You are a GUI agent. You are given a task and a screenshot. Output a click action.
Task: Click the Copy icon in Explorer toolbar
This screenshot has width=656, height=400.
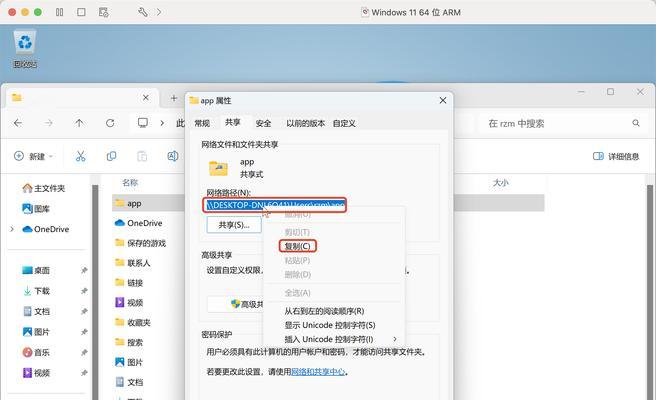click(111, 156)
